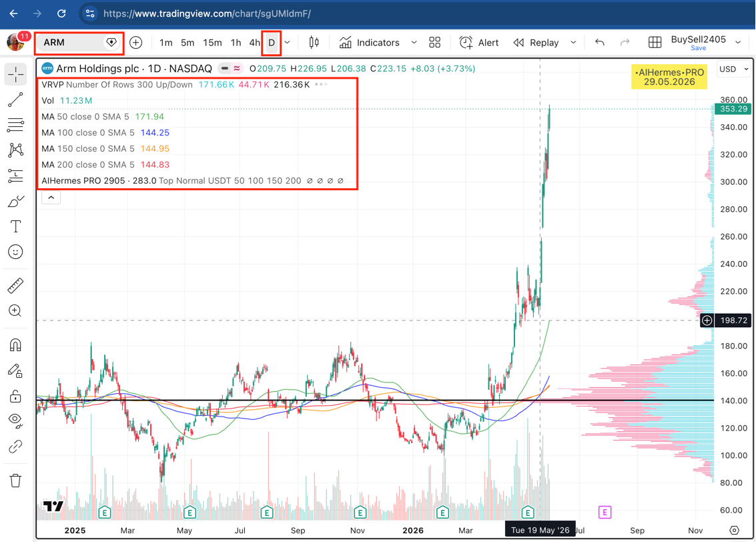Click the red wave icon near NASDAQ label
Screen dimensions: 756x542
pyautogui.click(x=237, y=69)
